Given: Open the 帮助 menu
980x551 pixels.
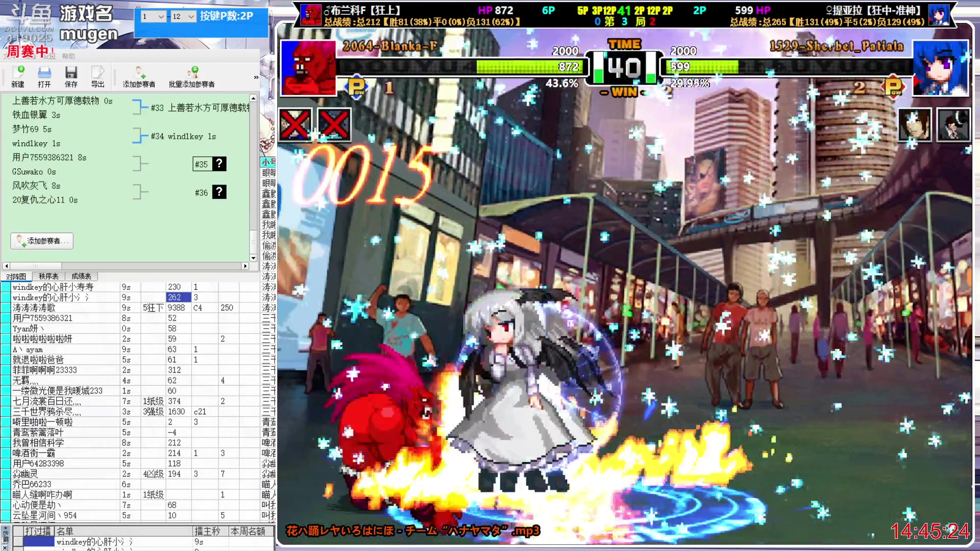Looking at the screenshot, I should click(68, 56).
